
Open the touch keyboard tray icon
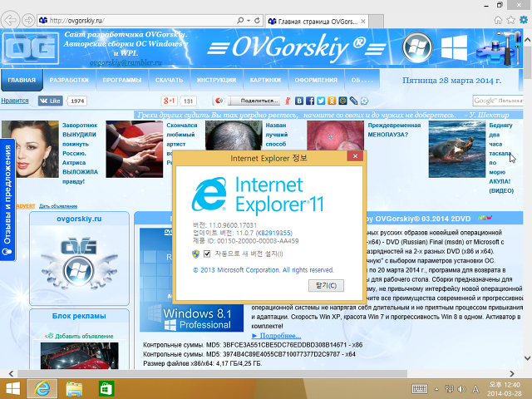[x=419, y=389]
